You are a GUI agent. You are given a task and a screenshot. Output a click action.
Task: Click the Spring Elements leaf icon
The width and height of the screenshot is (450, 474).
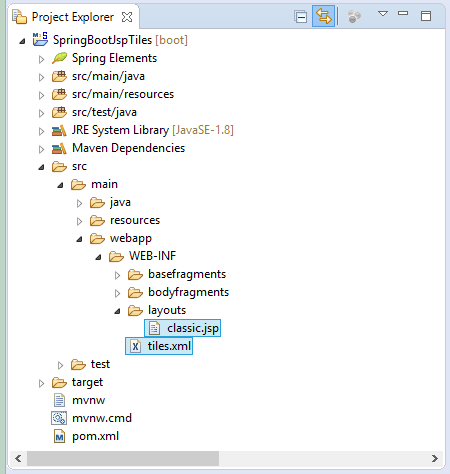click(60, 58)
